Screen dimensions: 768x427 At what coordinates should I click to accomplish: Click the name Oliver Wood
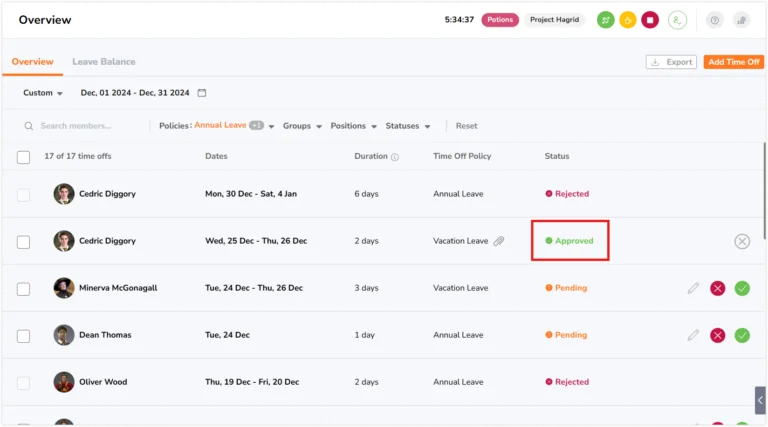pyautogui.click(x=103, y=382)
